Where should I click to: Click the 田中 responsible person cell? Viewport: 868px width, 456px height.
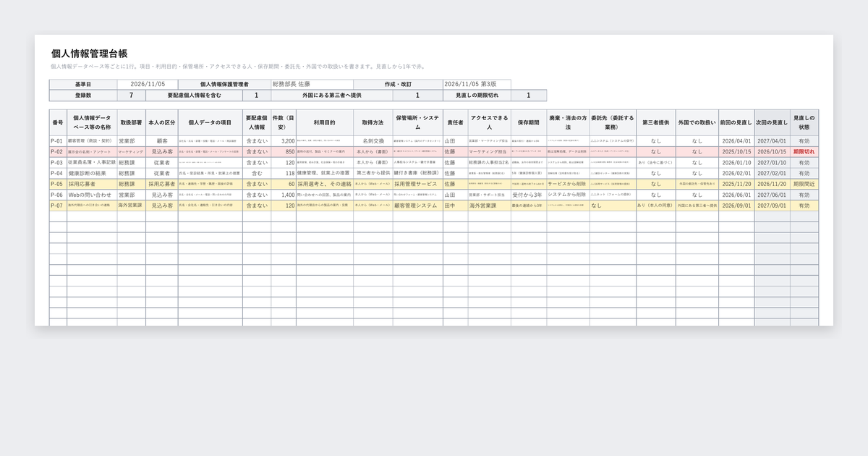point(455,206)
